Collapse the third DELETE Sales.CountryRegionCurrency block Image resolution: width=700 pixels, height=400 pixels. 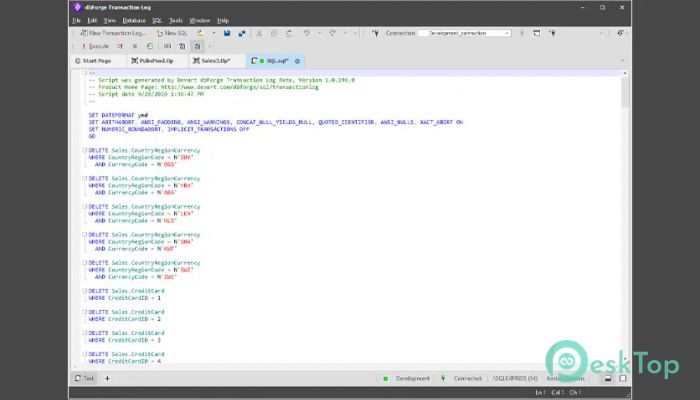click(84, 207)
